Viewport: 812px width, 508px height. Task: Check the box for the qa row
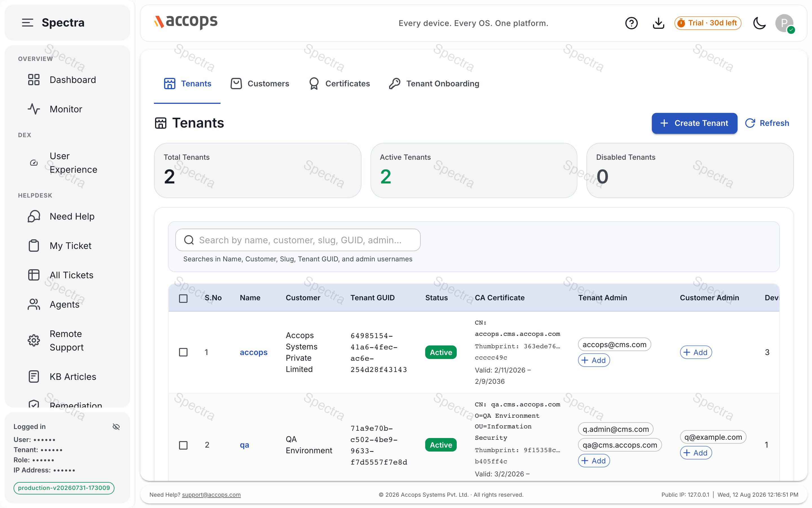[x=183, y=445]
